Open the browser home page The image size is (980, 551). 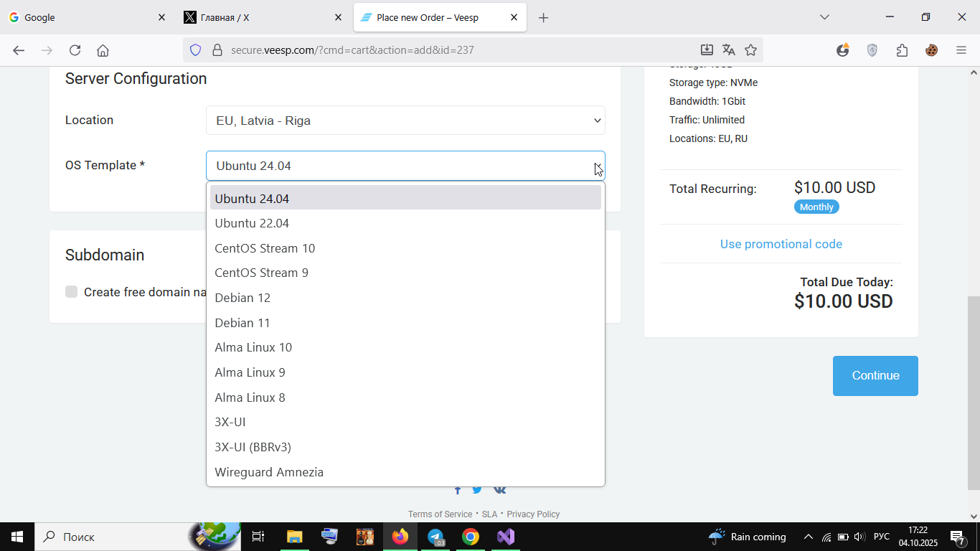click(x=103, y=50)
